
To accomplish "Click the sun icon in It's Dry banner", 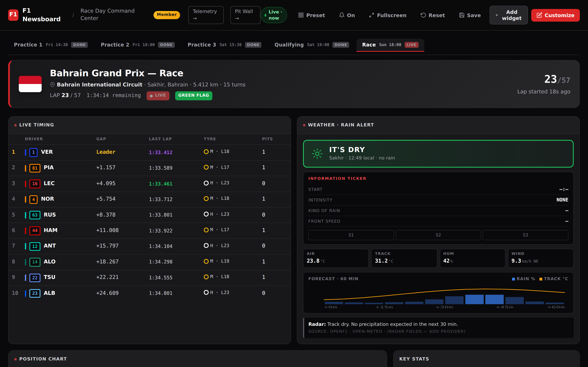I will tap(317, 154).
